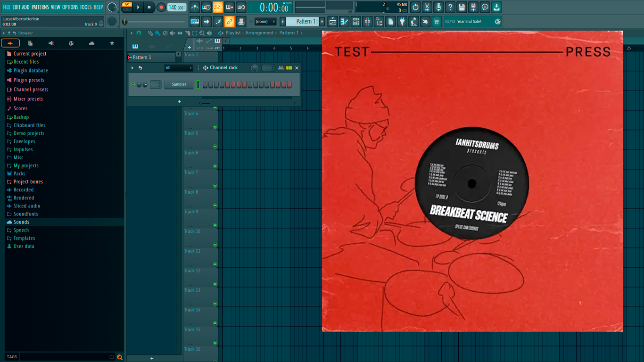
Task: Click the 140.000 tempo display
Action: coord(177,7)
